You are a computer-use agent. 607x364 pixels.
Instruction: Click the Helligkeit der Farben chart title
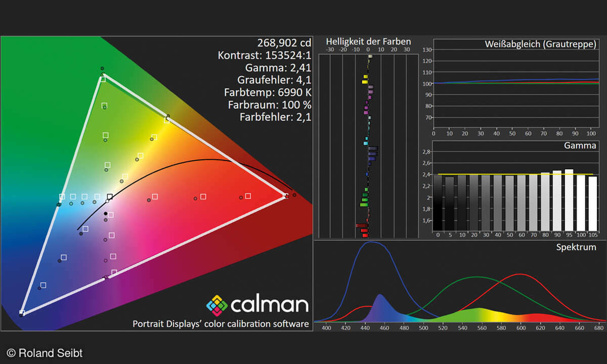point(368,41)
